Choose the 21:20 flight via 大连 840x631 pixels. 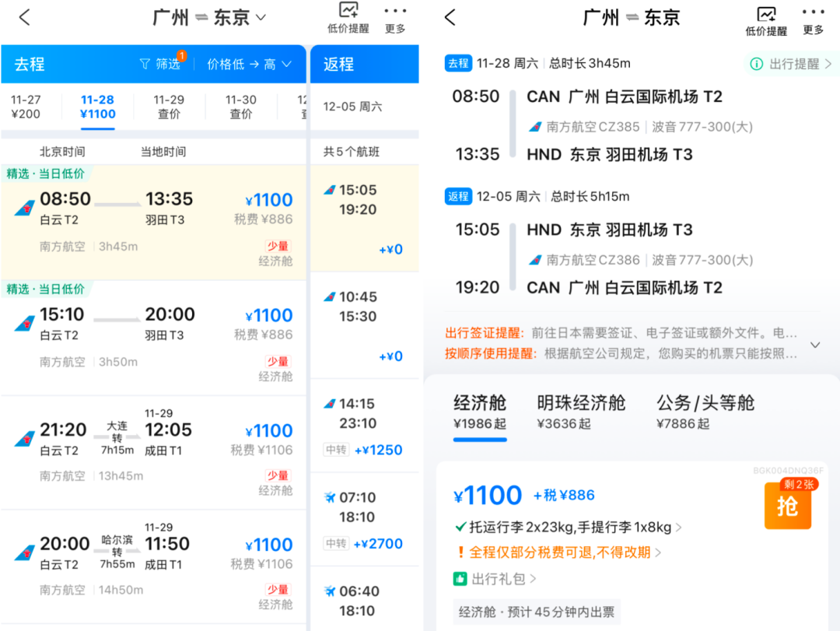[154, 453]
